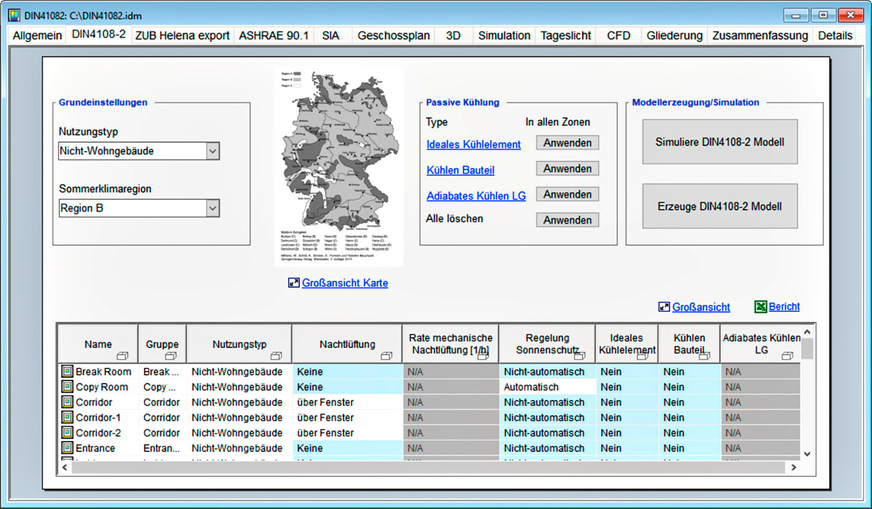Open the Nutzungstyp dropdown
Viewport: 872px width, 509px height.
212,151
